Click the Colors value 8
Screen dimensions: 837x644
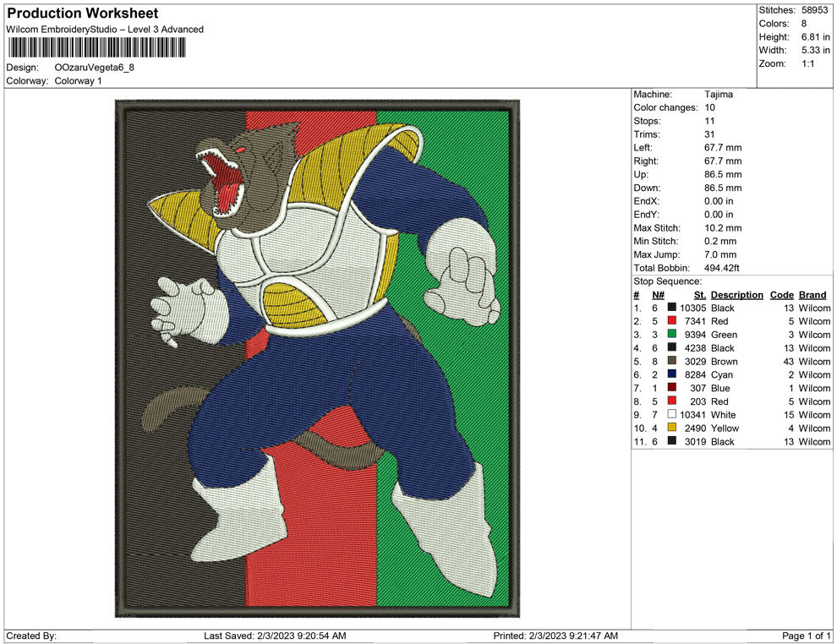(x=804, y=24)
